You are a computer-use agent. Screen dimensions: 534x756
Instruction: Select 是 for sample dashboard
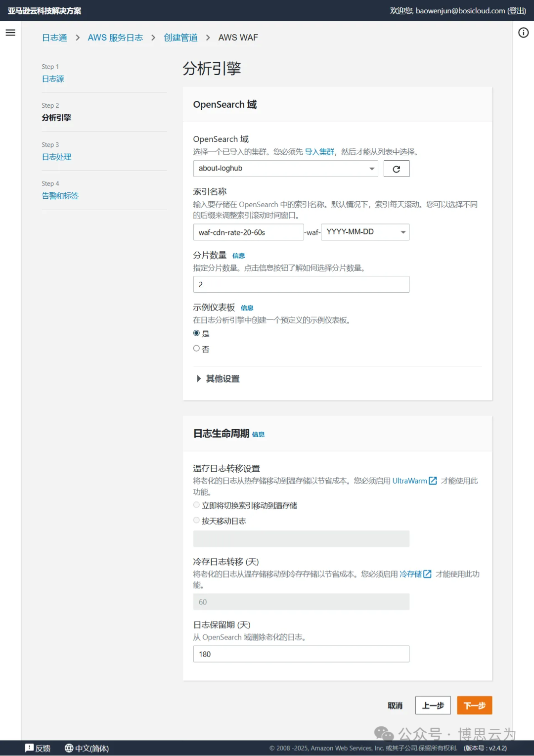pyautogui.click(x=196, y=333)
